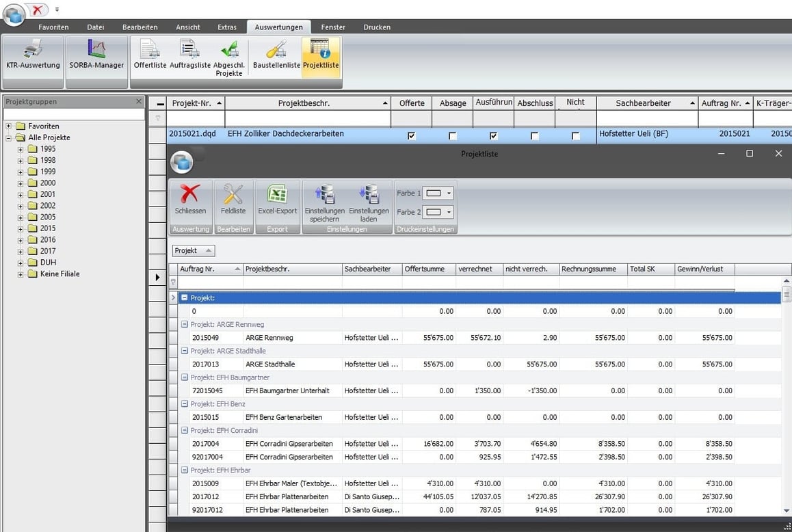
Task: Select the EFH Benz Gartenarbeiten row
Action: pos(457,417)
